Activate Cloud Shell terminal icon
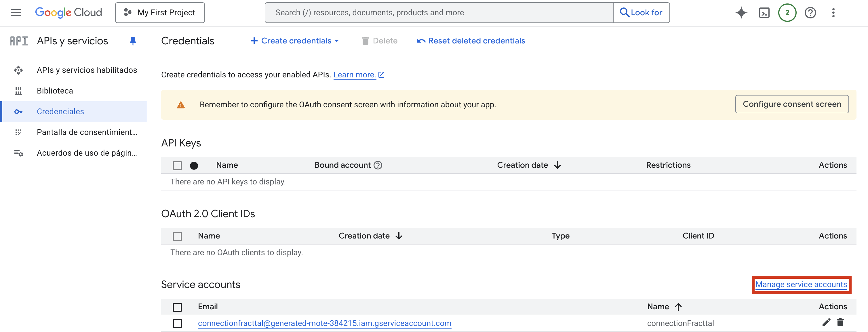The height and width of the screenshot is (332, 868). pyautogui.click(x=764, y=13)
